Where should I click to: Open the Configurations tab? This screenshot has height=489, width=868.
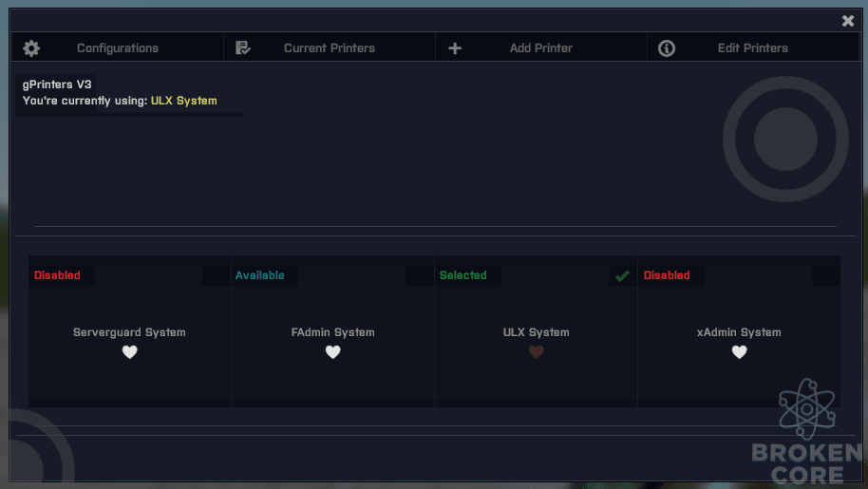coord(117,47)
